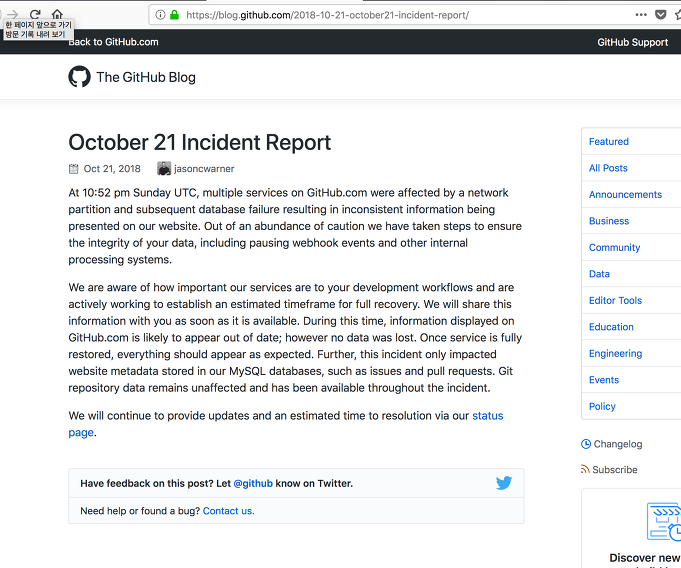Click the Twitter bird icon
Viewport: 681px width, 568px height.
(x=504, y=483)
